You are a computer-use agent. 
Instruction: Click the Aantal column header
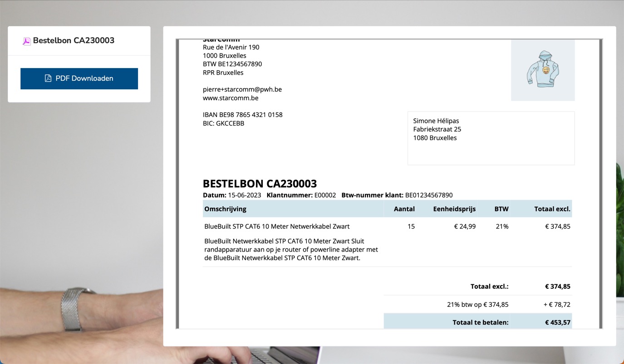[x=404, y=209]
